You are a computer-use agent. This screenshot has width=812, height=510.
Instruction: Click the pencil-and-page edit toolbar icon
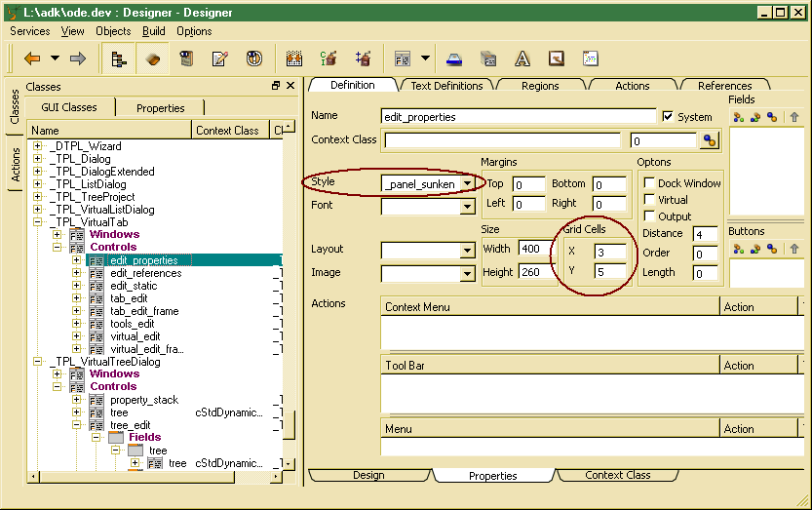pyautogui.click(x=219, y=59)
